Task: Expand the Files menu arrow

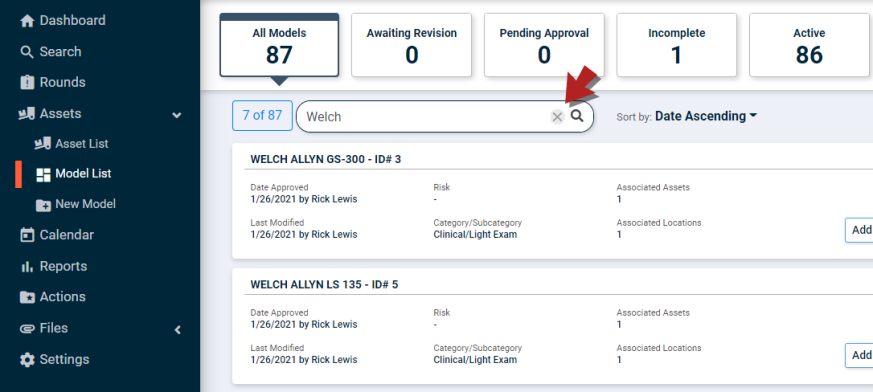Action: pyautogui.click(x=178, y=330)
